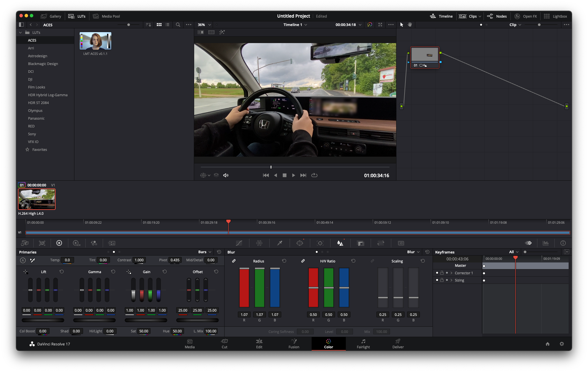Open the Tracker palette icon
588x372 pixels.
(320, 243)
